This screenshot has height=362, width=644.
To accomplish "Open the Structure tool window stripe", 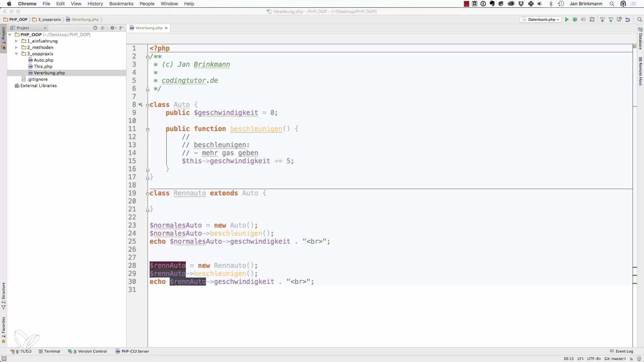I will click(3, 296).
